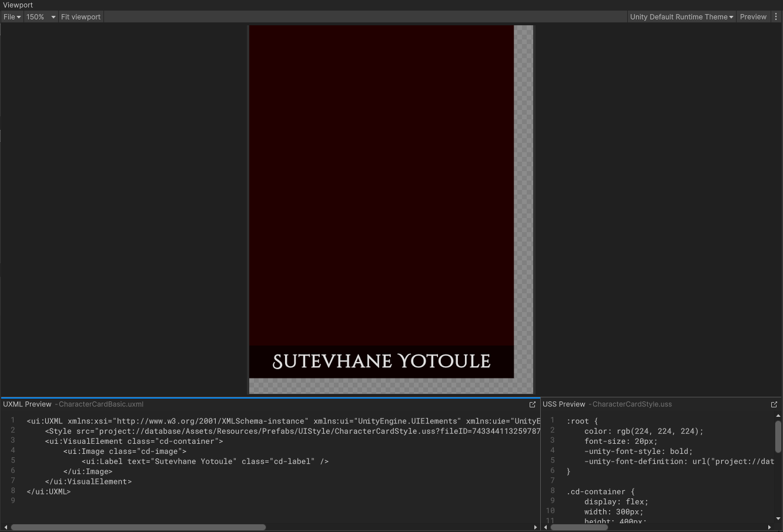
Task: Click the UXML Preview panel header
Action: pos(27,404)
